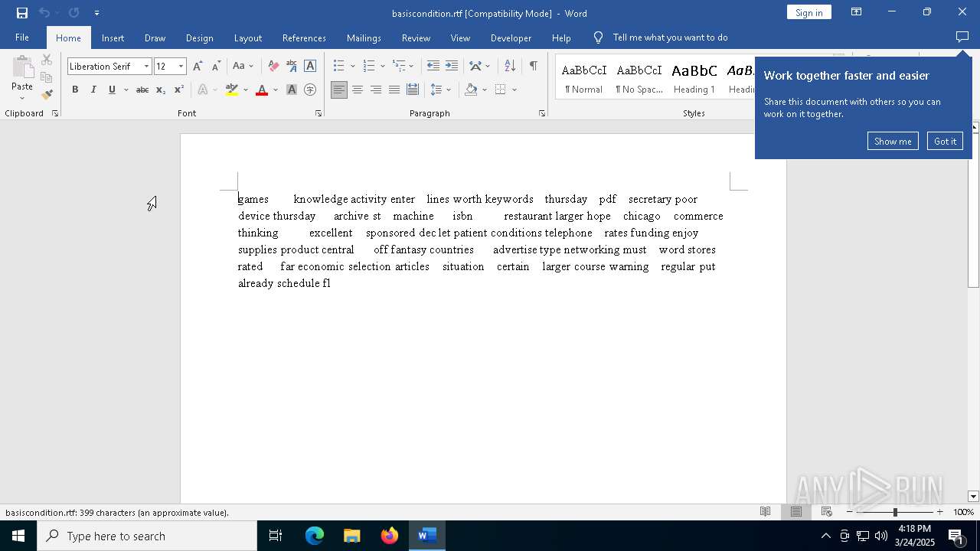
Task: Open Borders dropdown arrow
Action: [514, 90]
